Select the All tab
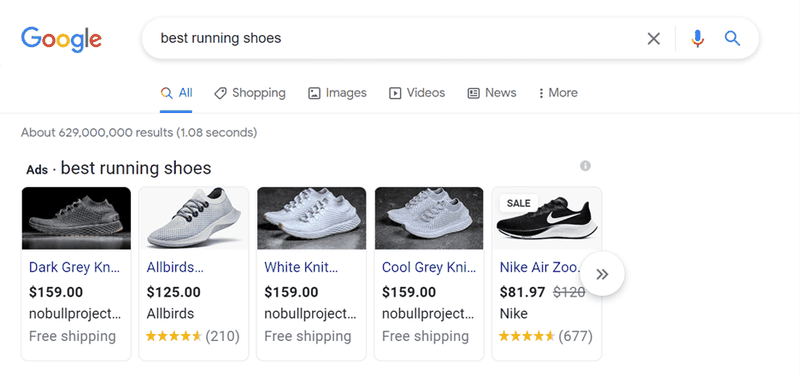The height and width of the screenshot is (376, 800). (176, 93)
